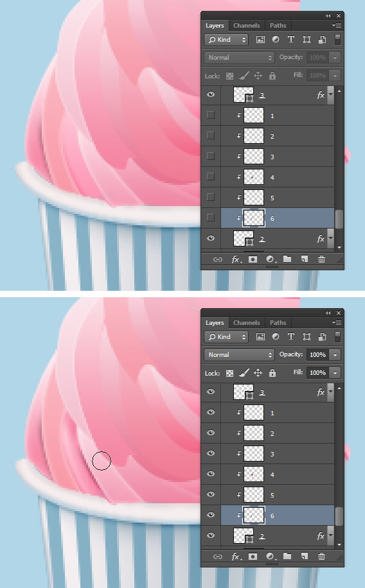Show hidden layer 1 in upper panel
This screenshot has width=365, height=588.
pos(211,115)
